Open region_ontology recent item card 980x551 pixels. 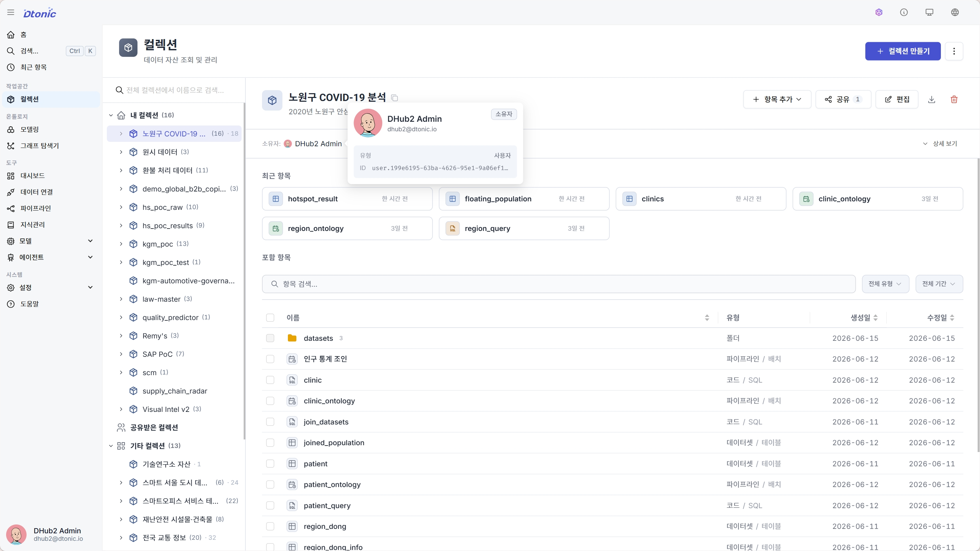347,229
